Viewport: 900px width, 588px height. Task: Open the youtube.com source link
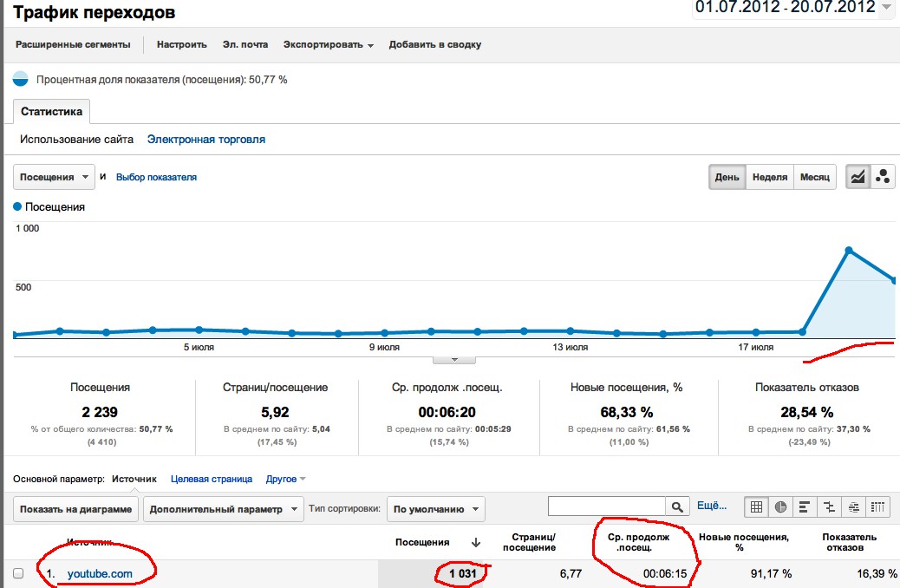(100, 573)
